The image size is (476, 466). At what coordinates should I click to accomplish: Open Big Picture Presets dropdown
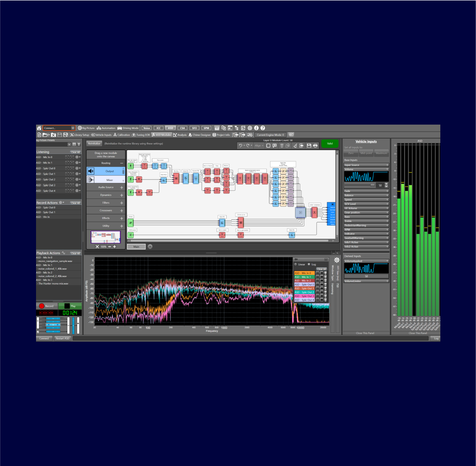69,144
